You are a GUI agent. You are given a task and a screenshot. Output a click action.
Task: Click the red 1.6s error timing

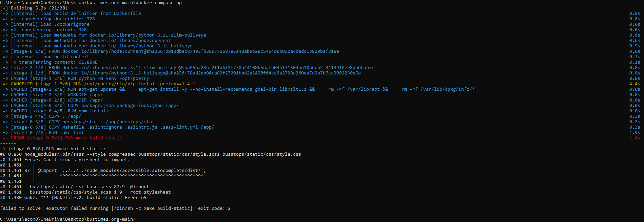(635, 138)
